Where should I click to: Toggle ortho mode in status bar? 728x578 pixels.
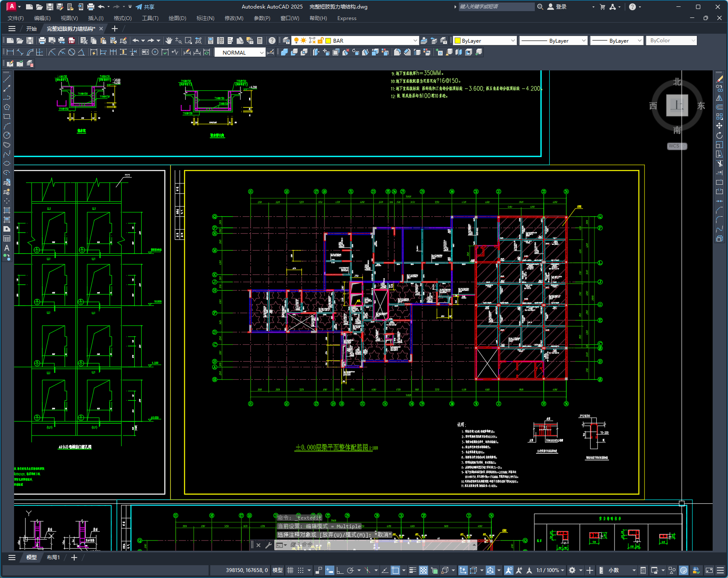[x=340, y=570]
